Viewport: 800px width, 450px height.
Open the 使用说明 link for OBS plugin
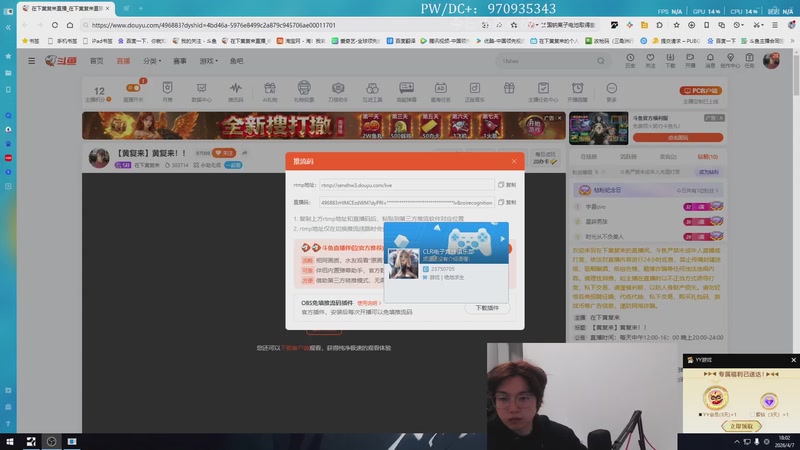tap(368, 303)
